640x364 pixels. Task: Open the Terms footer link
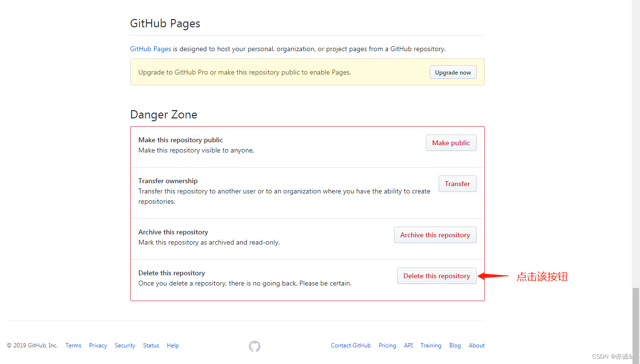coord(73,345)
